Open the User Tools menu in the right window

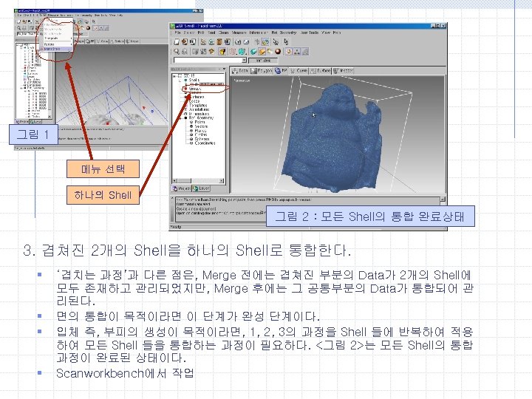pyautogui.click(x=309, y=33)
